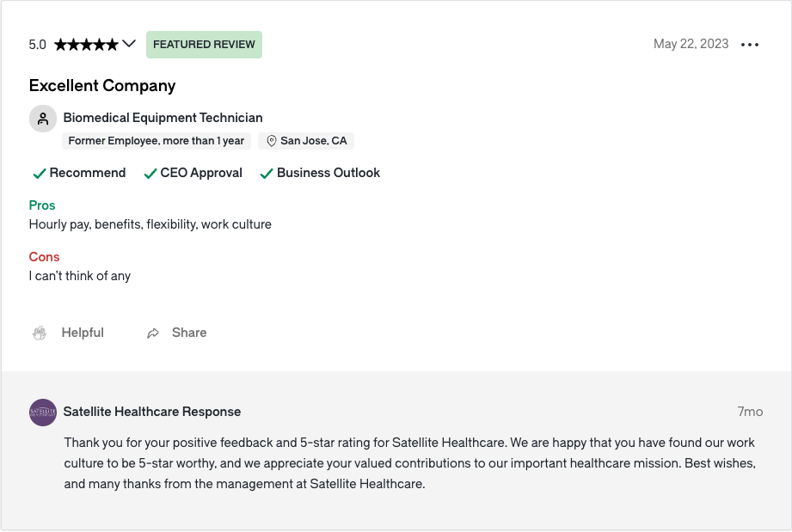Click the Business Outlook label
The image size is (792, 532).
tap(328, 173)
